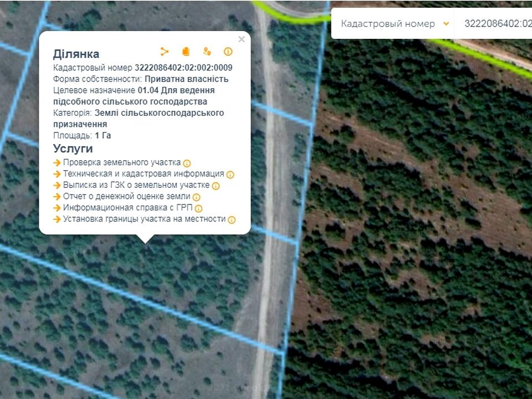Image resolution: width=532 pixels, height=399 pixels.
Task: Open info icon beside Установка границы участка
Action: pos(232,220)
